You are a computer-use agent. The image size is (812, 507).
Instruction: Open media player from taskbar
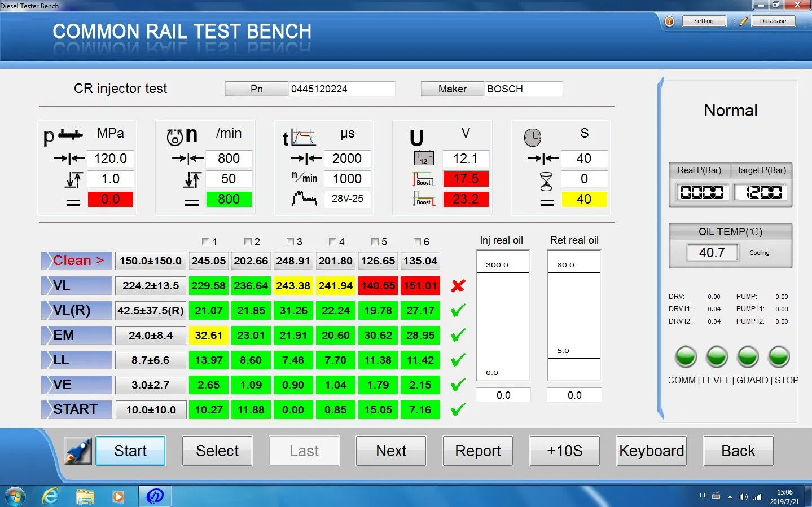pyautogui.click(x=118, y=496)
